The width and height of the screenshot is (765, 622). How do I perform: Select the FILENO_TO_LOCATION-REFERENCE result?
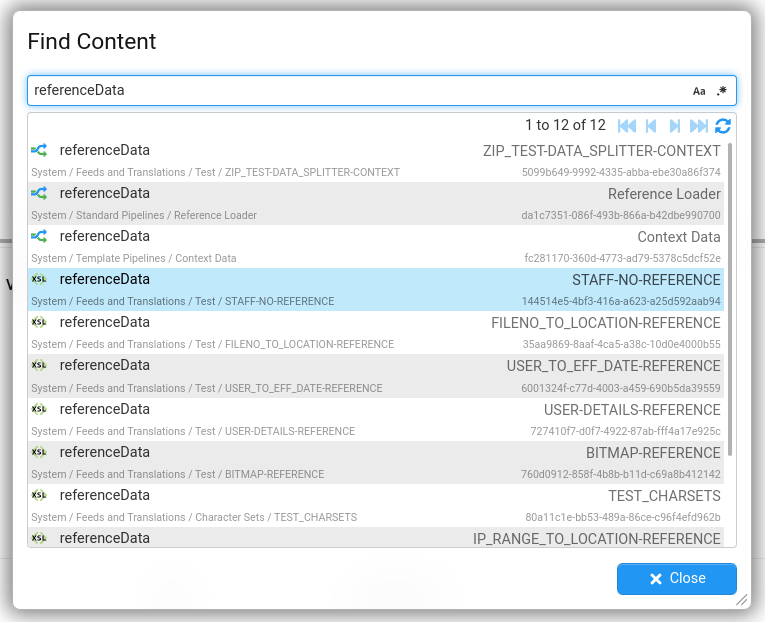[x=376, y=332]
